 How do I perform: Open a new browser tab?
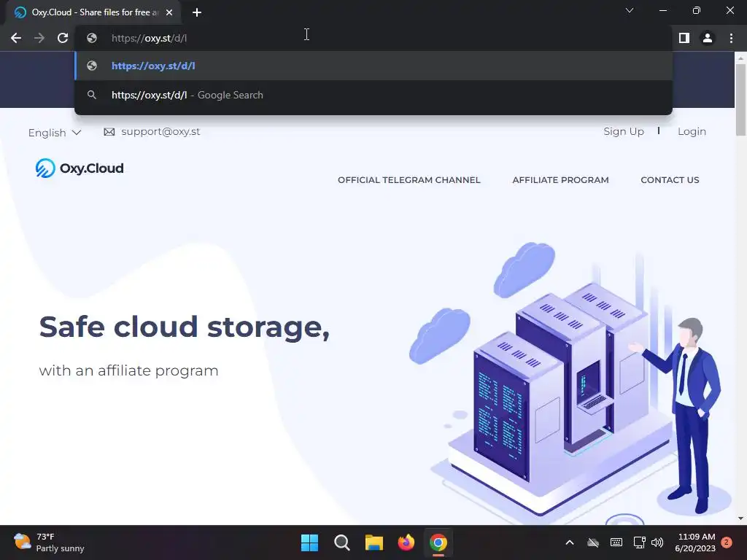(x=197, y=12)
